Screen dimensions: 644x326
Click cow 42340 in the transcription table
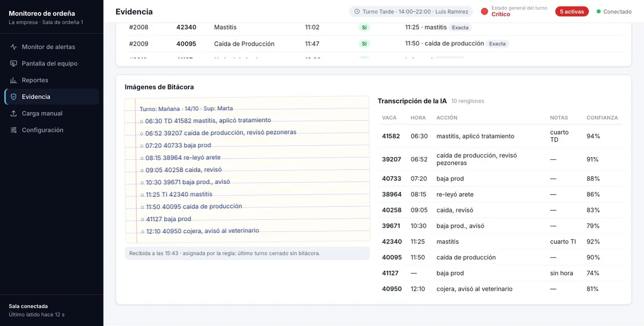coord(392,242)
